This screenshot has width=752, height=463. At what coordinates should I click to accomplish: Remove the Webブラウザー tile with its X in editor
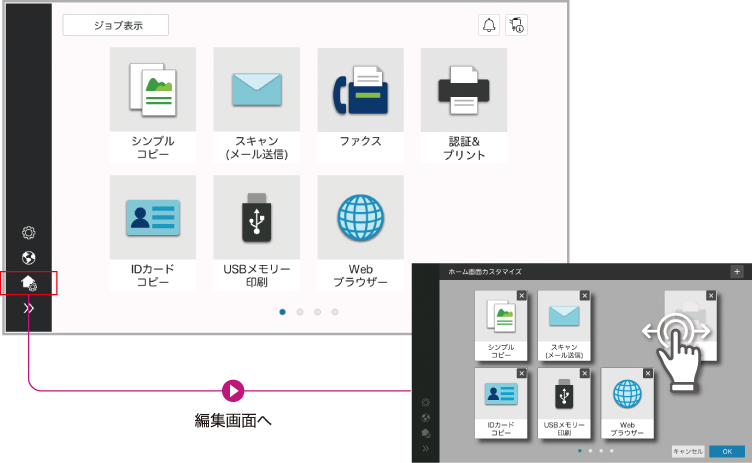pyautogui.click(x=648, y=373)
